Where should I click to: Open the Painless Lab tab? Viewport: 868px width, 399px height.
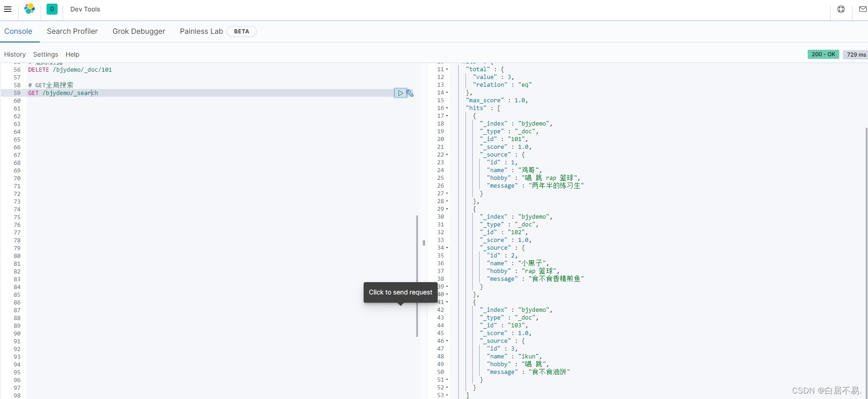[x=201, y=31]
